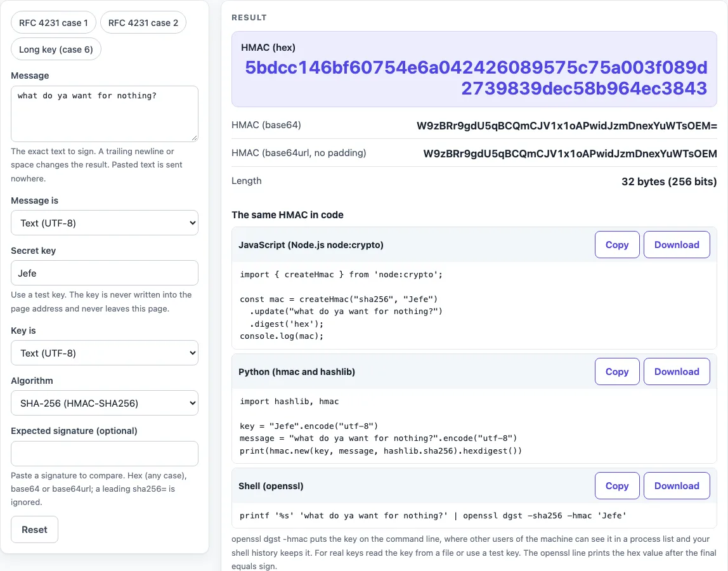The width and height of the screenshot is (728, 571).
Task: Click the printf openssl dgst command line
Action: (432, 516)
